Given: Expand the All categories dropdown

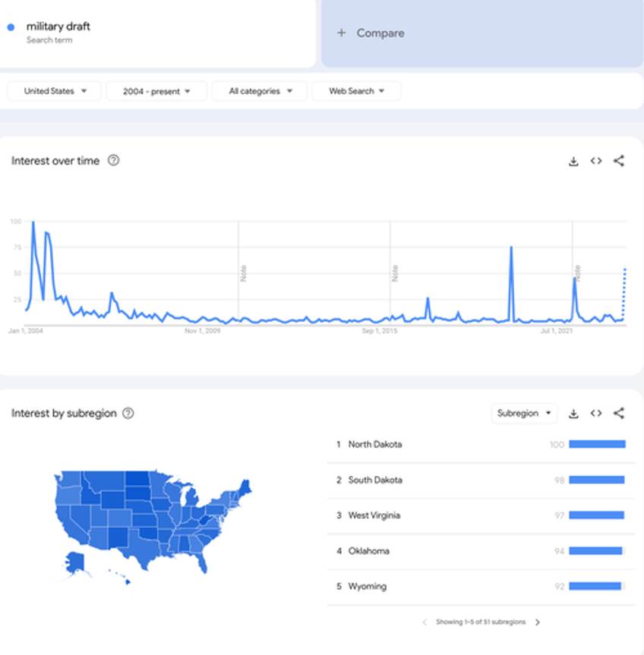Looking at the screenshot, I should tap(260, 91).
